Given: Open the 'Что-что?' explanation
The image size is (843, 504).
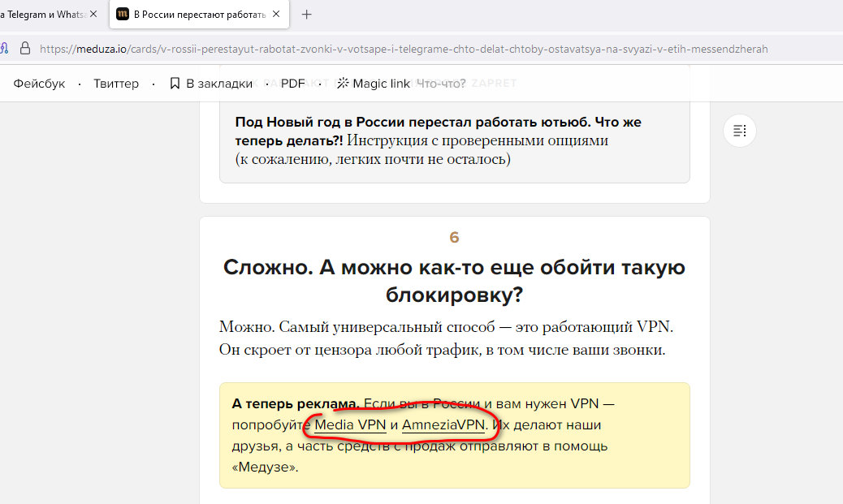Looking at the screenshot, I should tap(441, 84).
